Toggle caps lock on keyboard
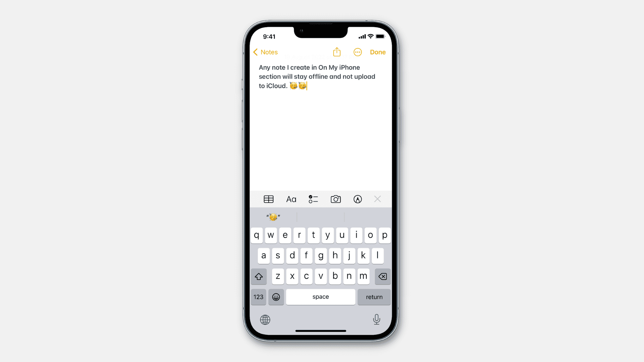 point(259,276)
